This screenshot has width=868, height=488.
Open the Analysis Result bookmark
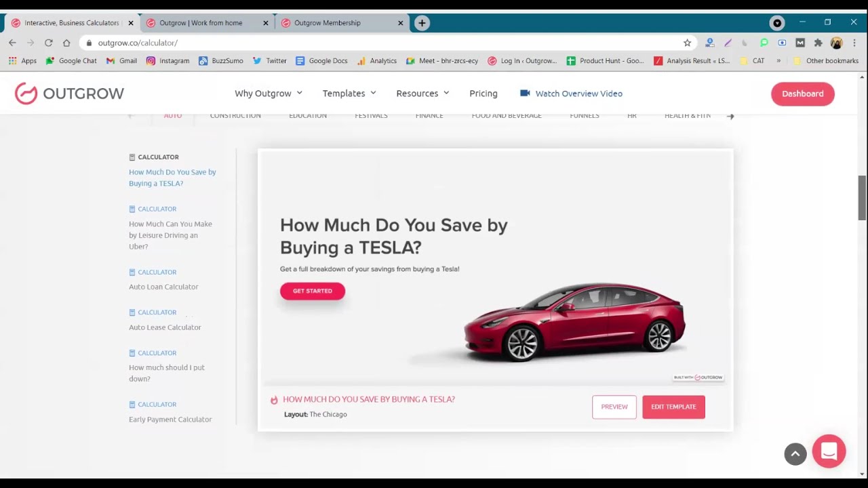coord(692,61)
